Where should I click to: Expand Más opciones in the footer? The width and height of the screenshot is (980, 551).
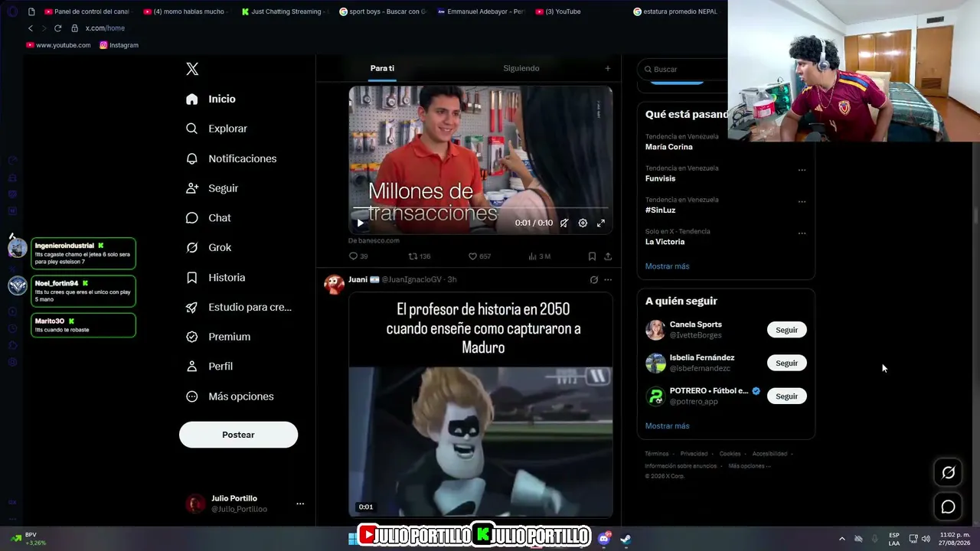[748, 466]
